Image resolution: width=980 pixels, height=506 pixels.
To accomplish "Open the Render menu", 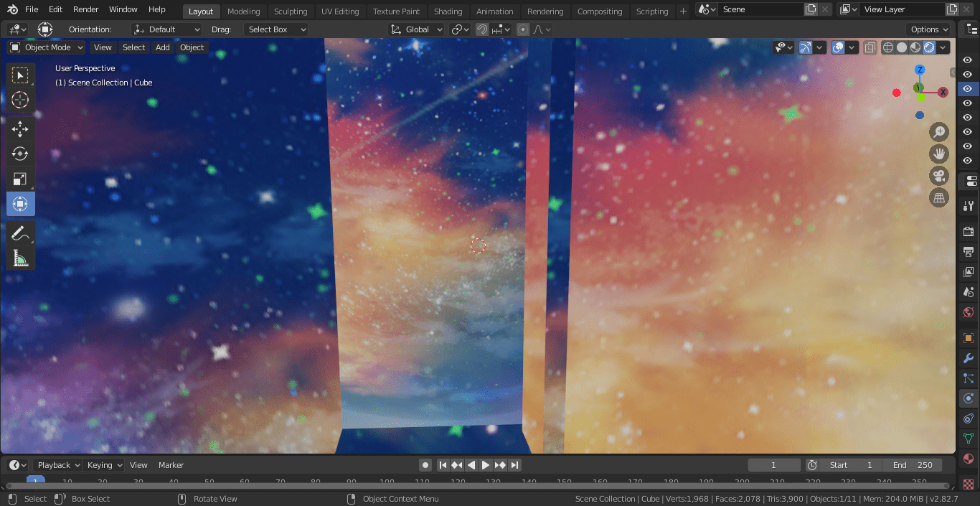I will pyautogui.click(x=86, y=9).
